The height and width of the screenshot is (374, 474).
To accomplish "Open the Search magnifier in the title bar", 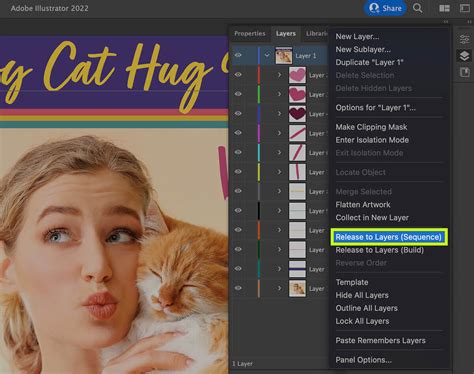I will (418, 8).
